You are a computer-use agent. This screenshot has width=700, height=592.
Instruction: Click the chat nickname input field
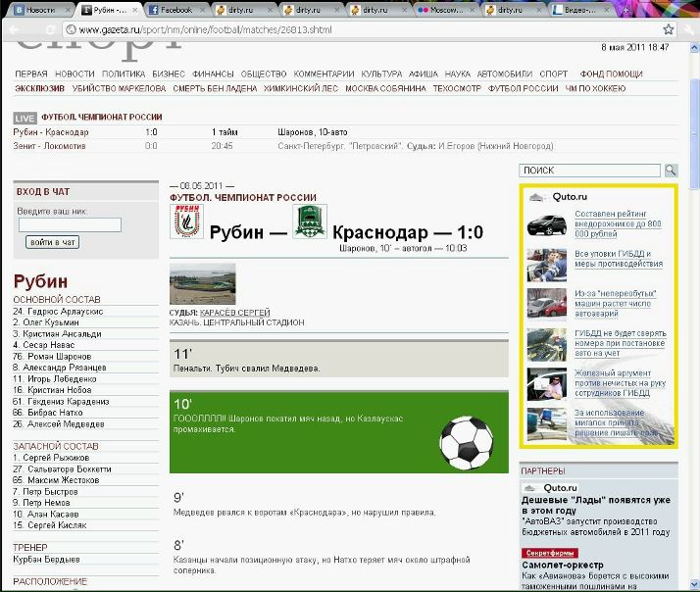(x=70, y=225)
